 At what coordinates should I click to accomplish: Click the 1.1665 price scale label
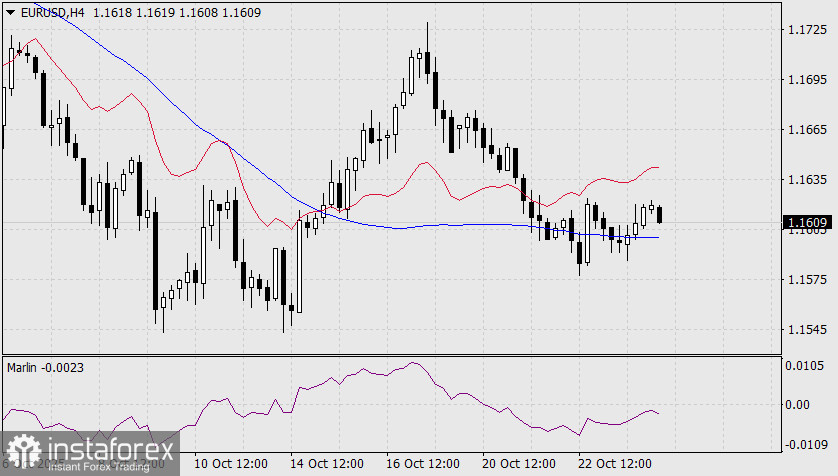coord(807,129)
